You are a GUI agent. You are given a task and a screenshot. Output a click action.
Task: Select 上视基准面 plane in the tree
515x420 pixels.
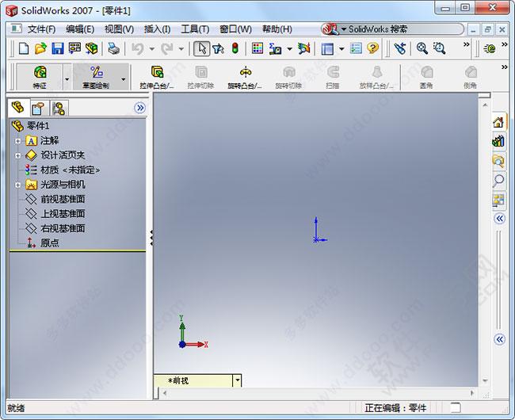click(x=63, y=214)
